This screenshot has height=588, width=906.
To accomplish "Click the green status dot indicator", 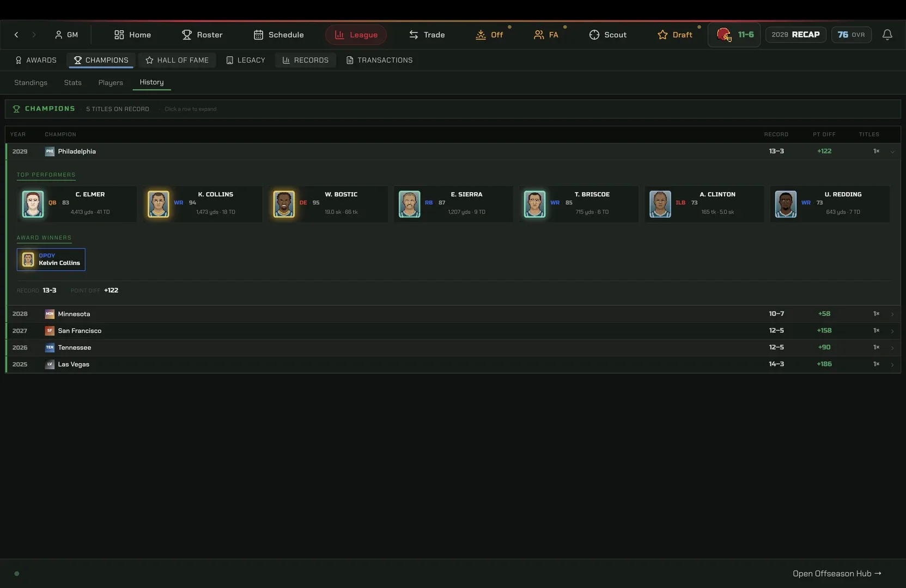I will click(17, 574).
